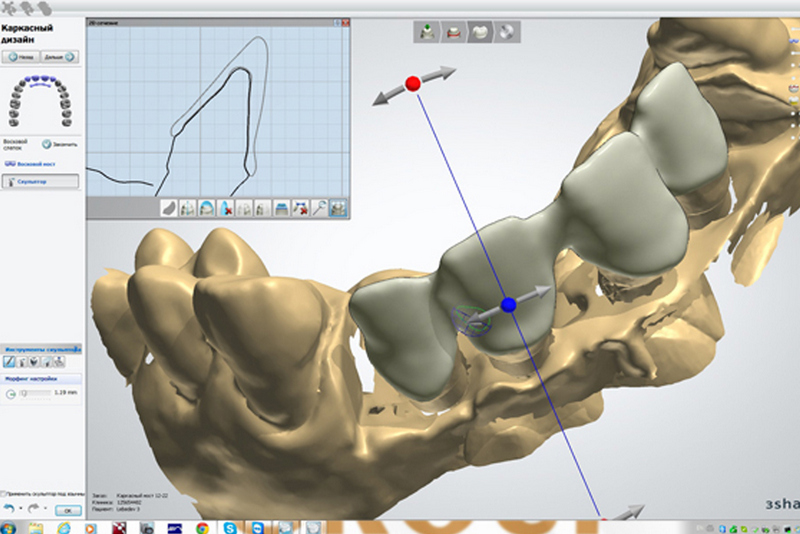Click the Закончить round check button
Screen dimensions: 800x534
point(47,143)
